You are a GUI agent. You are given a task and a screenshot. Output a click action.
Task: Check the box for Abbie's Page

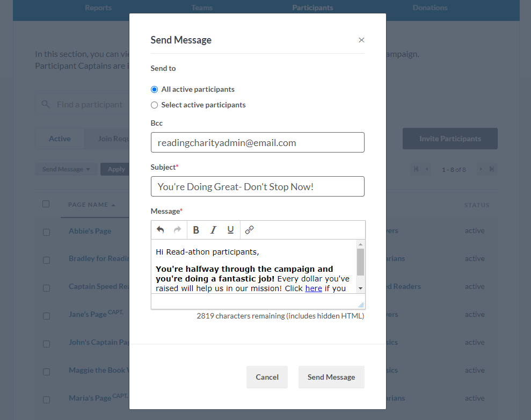[x=46, y=233]
